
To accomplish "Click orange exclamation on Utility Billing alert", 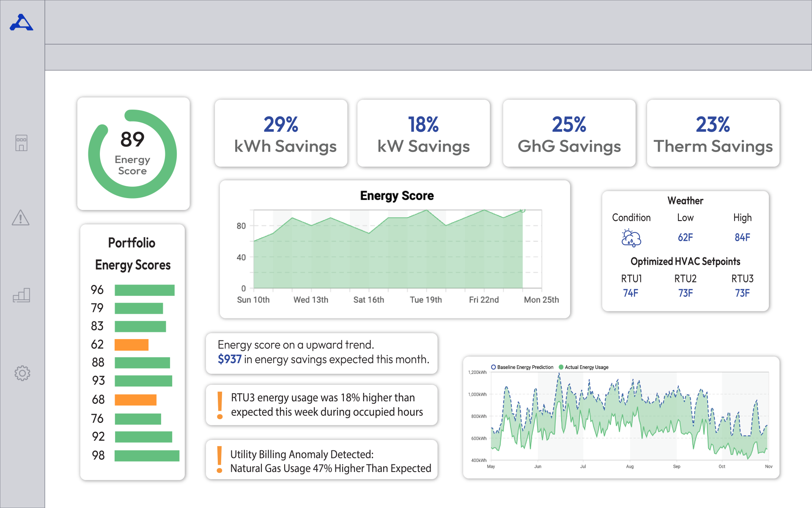I will (x=219, y=460).
